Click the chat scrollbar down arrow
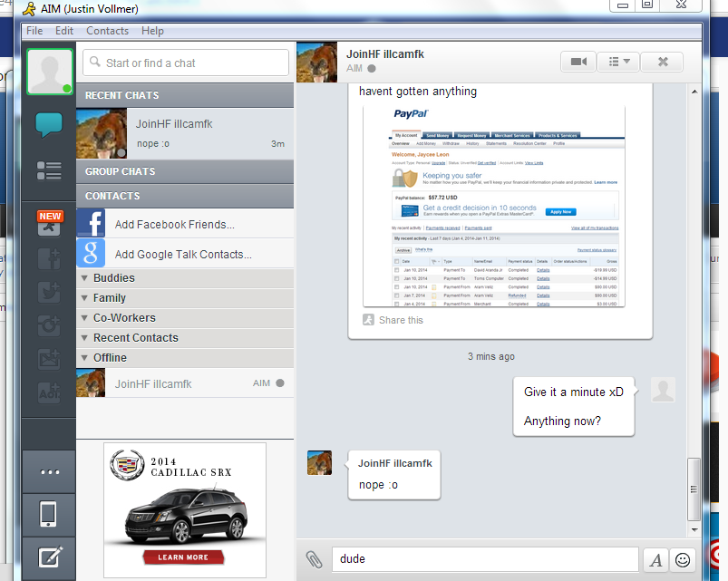Screen dimensions: 728x581 [x=694, y=529]
